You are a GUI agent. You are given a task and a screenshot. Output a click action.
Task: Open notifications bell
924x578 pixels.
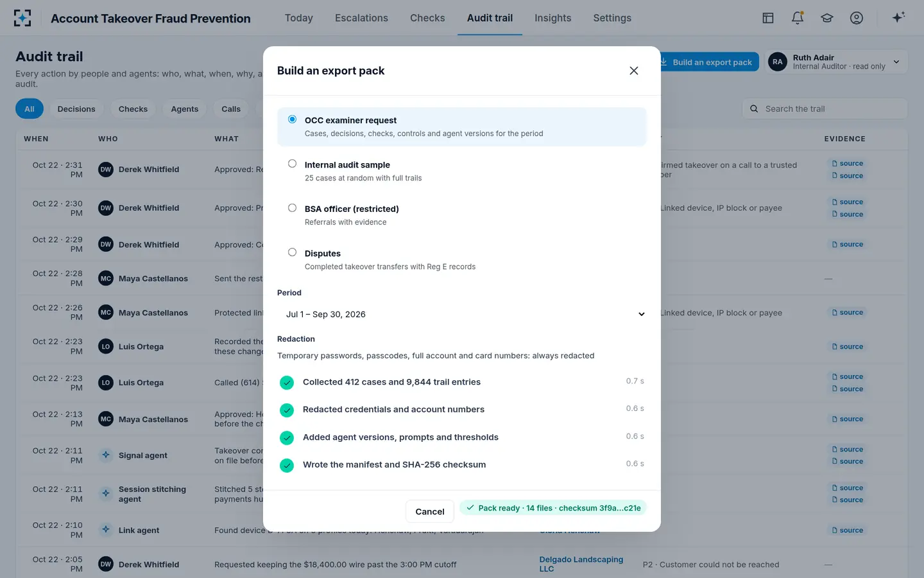pyautogui.click(x=798, y=18)
